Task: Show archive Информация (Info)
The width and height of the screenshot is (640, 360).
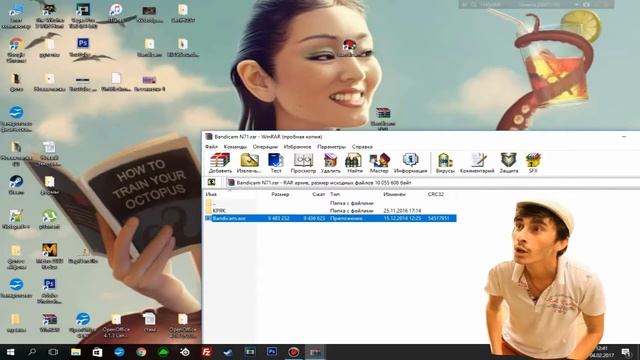Action: (x=410, y=163)
